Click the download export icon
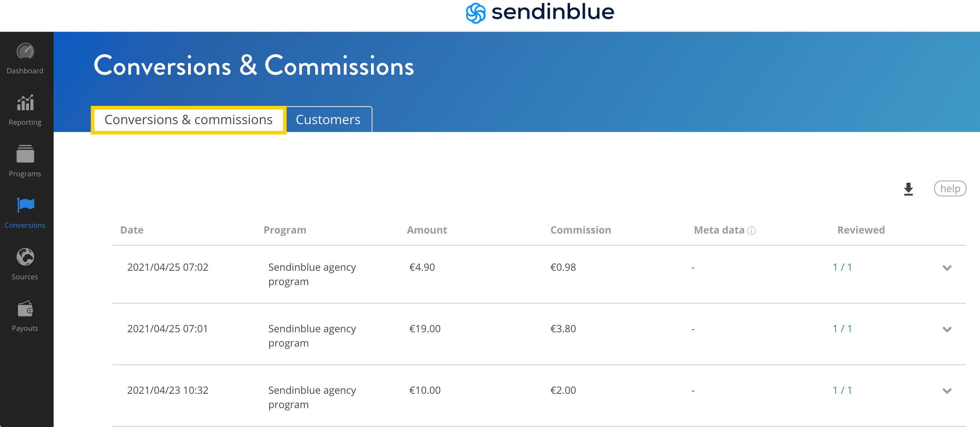The width and height of the screenshot is (980, 427). (909, 189)
